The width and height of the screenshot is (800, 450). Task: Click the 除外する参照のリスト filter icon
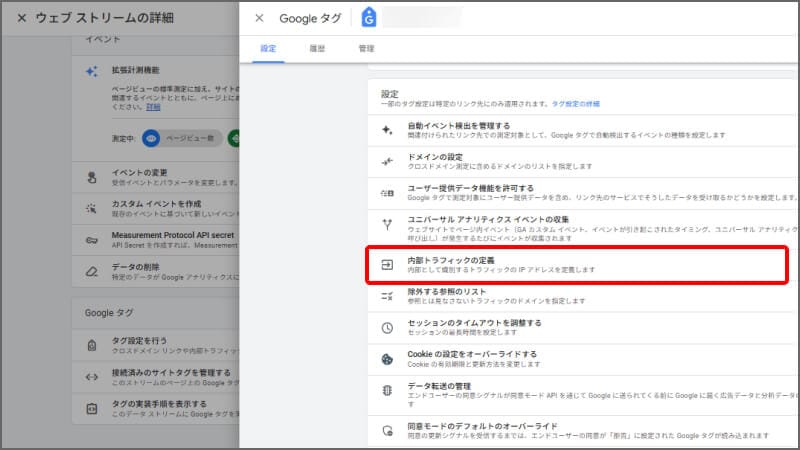coord(387,296)
